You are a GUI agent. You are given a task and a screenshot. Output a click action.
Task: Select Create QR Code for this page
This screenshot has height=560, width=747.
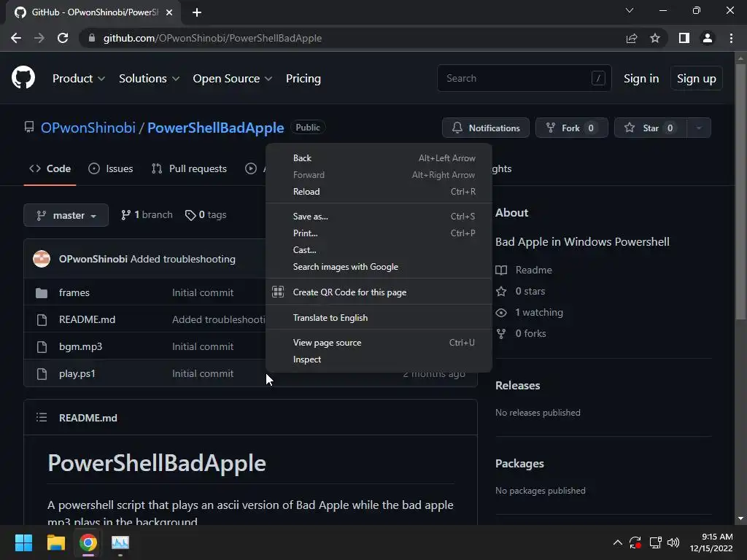pyautogui.click(x=379, y=292)
